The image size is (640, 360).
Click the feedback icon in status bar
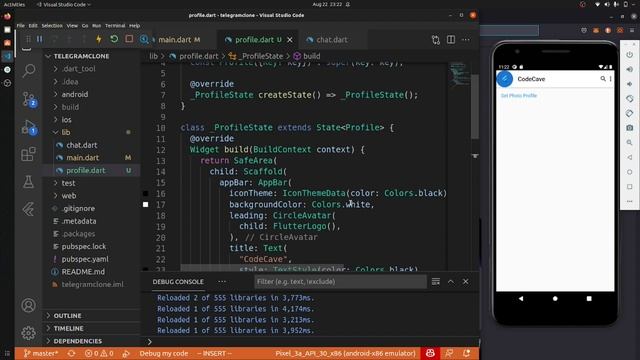[449, 353]
